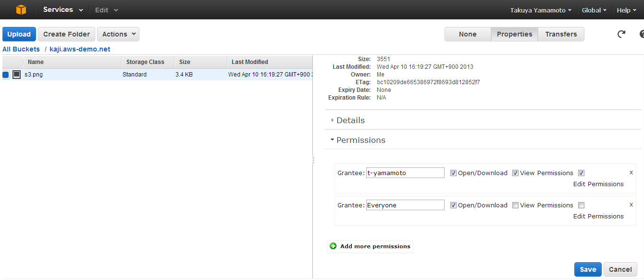Image resolution: width=644 pixels, height=280 pixels.
Task: Uncheck Edit Permissions for t-yamamoto
Action: 581,173
